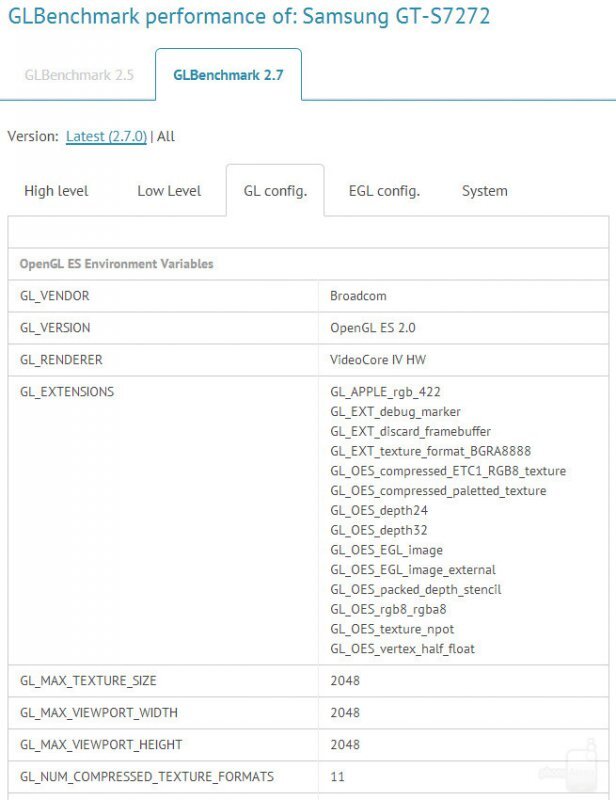This screenshot has height=800, width=616.
Task: Click the All versions link
Action: (166, 137)
